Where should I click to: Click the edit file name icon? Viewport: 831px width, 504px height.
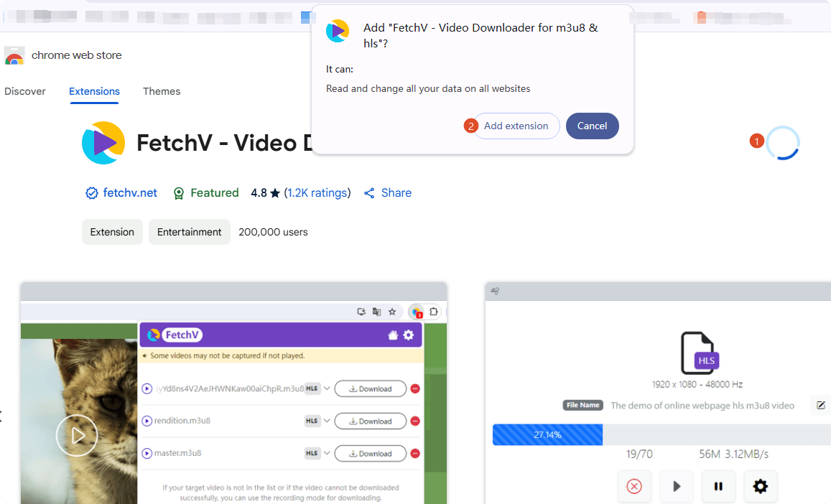click(x=820, y=406)
